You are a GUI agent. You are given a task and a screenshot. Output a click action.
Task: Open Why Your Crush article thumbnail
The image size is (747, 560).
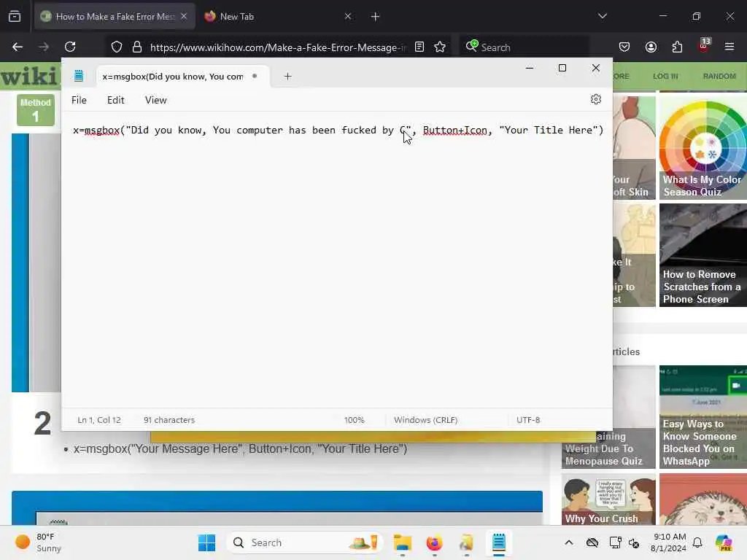coord(608,499)
